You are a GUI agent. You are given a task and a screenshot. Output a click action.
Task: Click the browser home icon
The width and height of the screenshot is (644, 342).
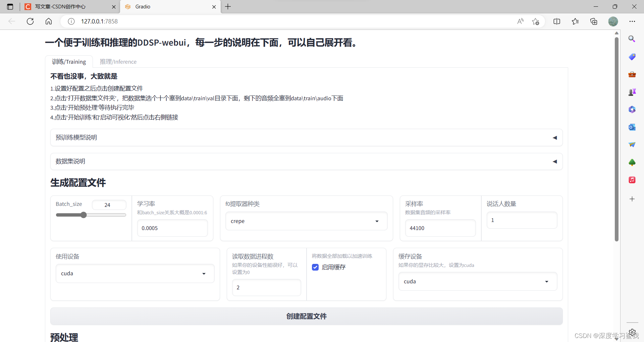point(49,21)
